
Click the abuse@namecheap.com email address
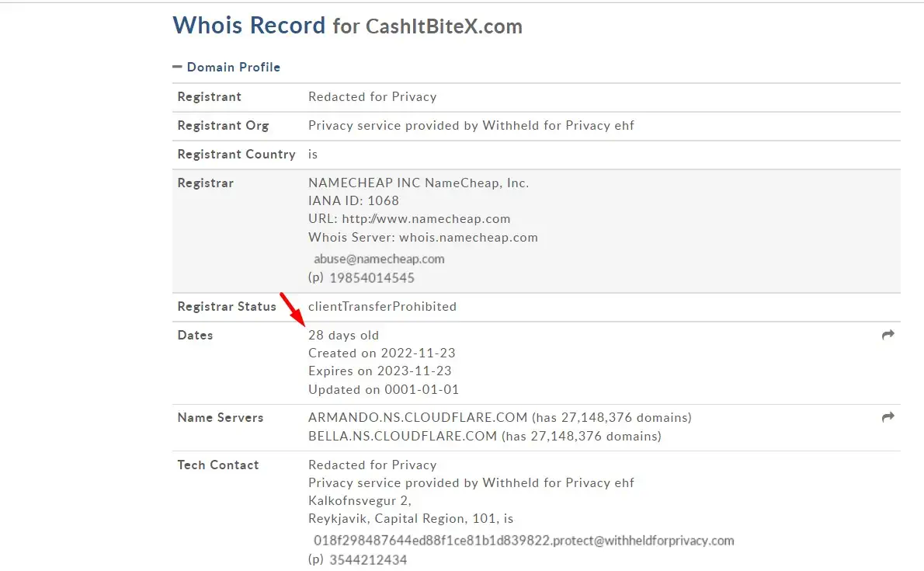[379, 259]
